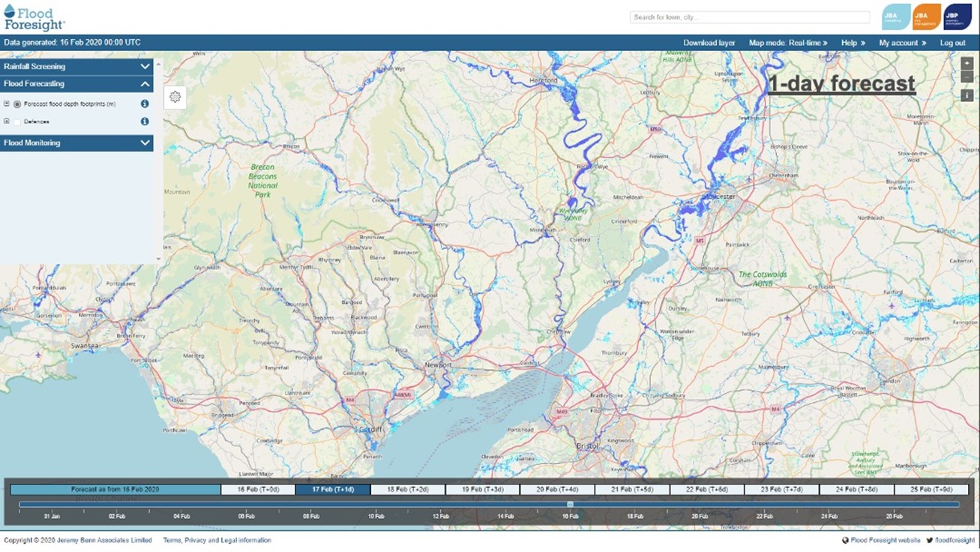Select the 18 Feb (T+2d) forecast step
980x552 pixels.
coord(408,490)
